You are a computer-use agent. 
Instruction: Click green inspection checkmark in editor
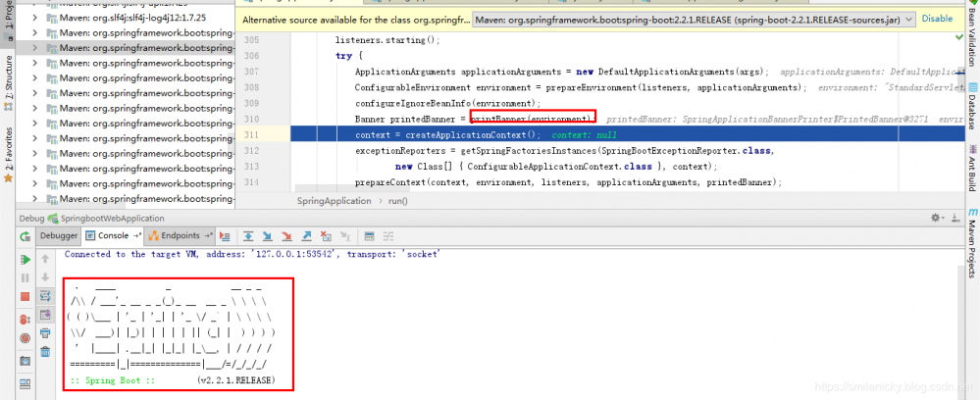click(959, 37)
